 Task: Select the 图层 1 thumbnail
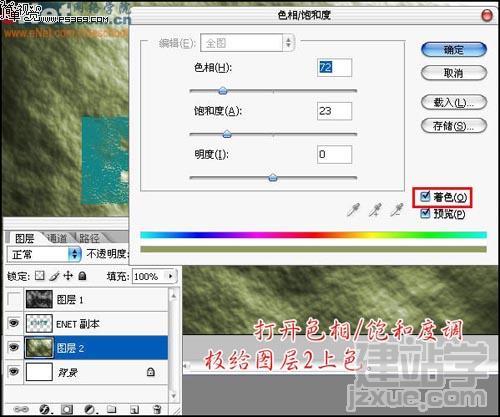click(39, 299)
